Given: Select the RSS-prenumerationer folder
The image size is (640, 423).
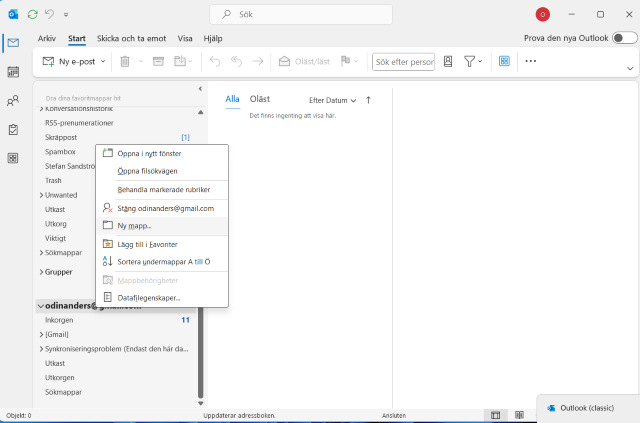Looking at the screenshot, I should [x=79, y=123].
